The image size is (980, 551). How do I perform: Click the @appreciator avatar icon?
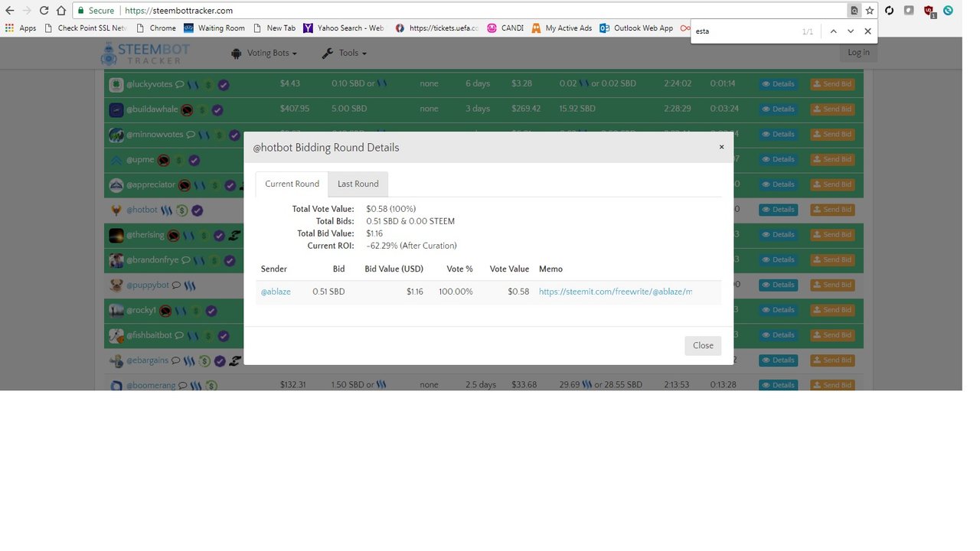(116, 184)
